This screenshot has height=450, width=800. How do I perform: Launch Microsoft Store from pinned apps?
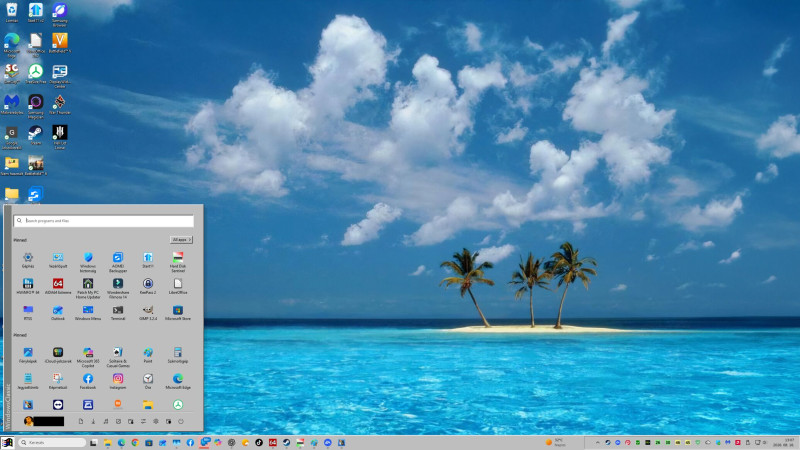[178, 313]
